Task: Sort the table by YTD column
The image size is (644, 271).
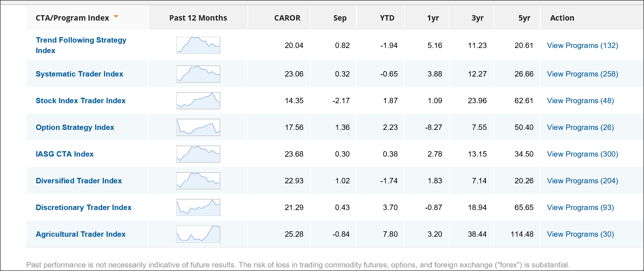Action: point(387,18)
